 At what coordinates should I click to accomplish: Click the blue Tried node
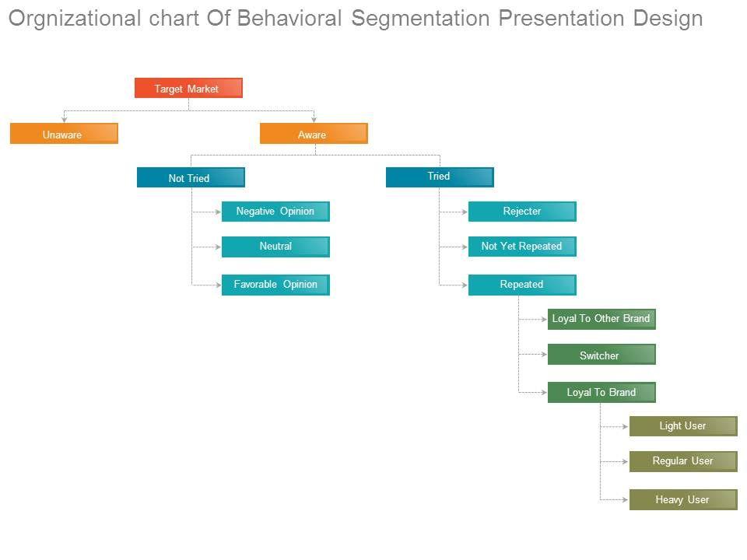click(440, 177)
